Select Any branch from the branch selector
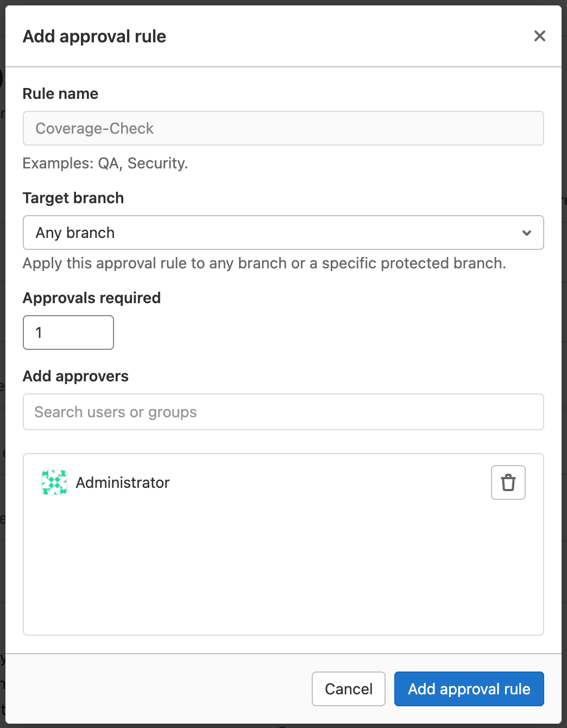Screen dimensions: 567x728 pos(283,233)
